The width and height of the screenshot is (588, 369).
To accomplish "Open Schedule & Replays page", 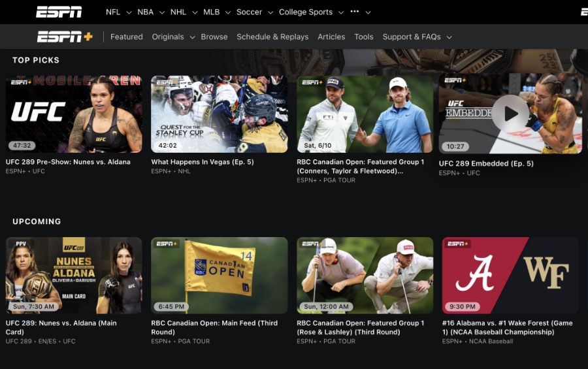I will (272, 37).
